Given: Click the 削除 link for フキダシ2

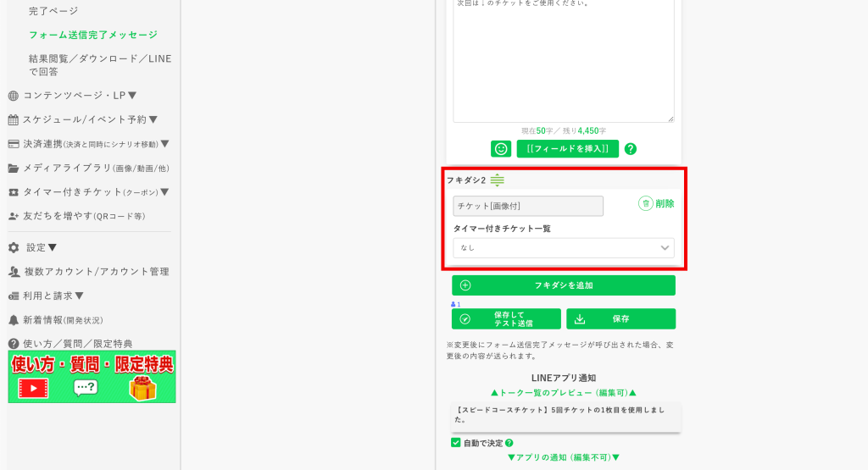Looking at the screenshot, I should (665, 203).
